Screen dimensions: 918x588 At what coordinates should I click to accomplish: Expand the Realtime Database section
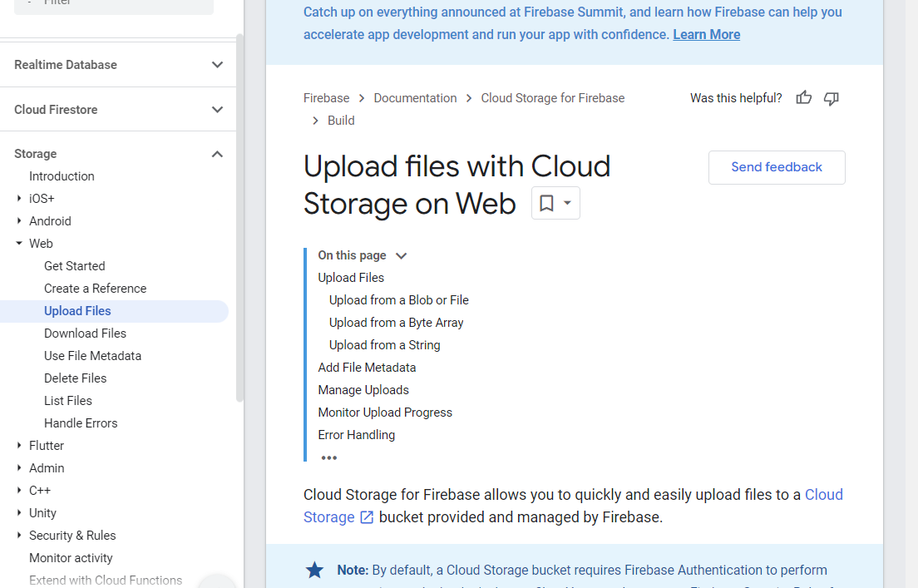pos(217,64)
